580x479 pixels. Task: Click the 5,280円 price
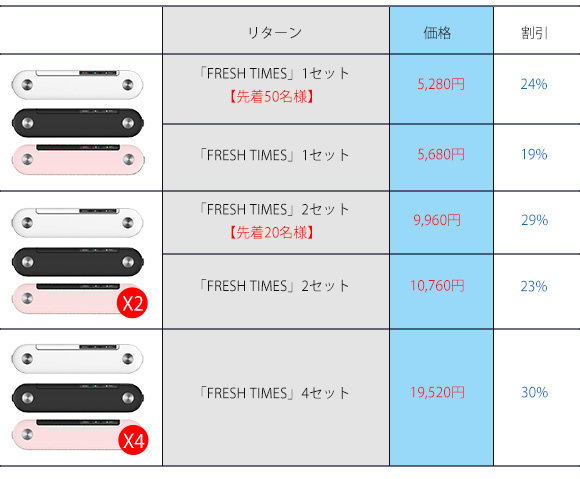pos(441,84)
